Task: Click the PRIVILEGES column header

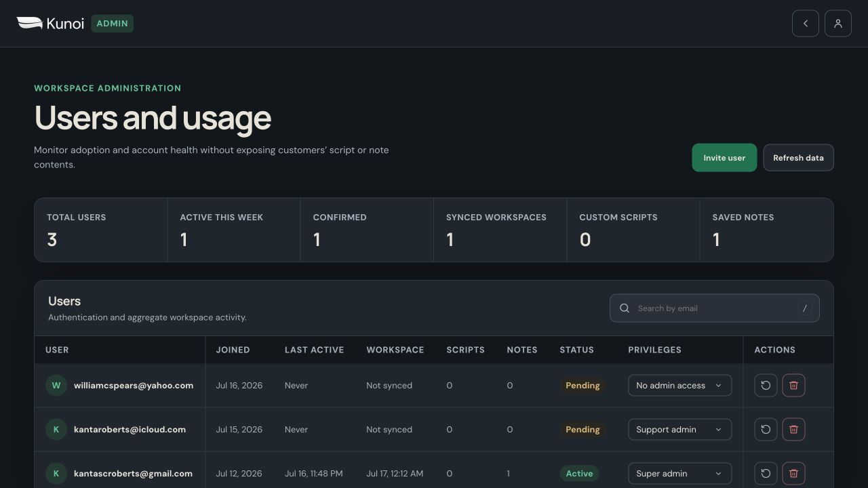Action: tap(654, 350)
